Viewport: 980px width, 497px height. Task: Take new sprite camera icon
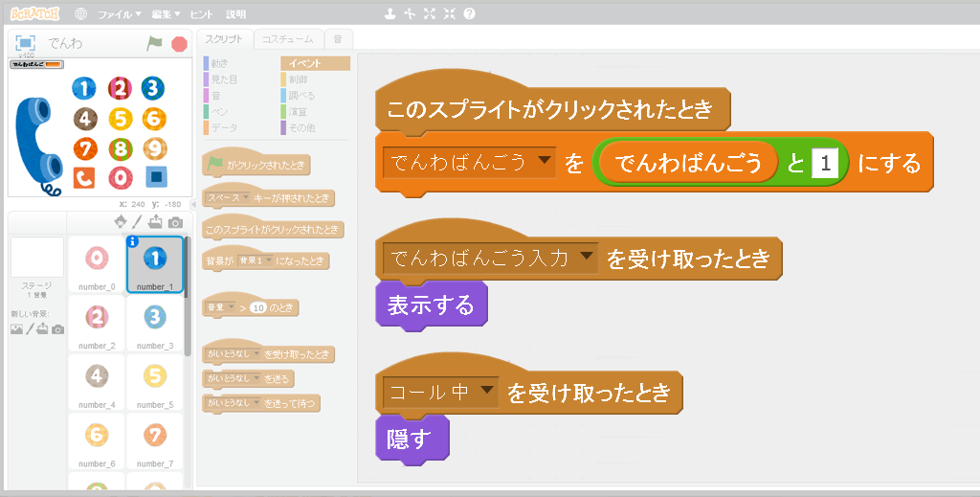click(176, 222)
